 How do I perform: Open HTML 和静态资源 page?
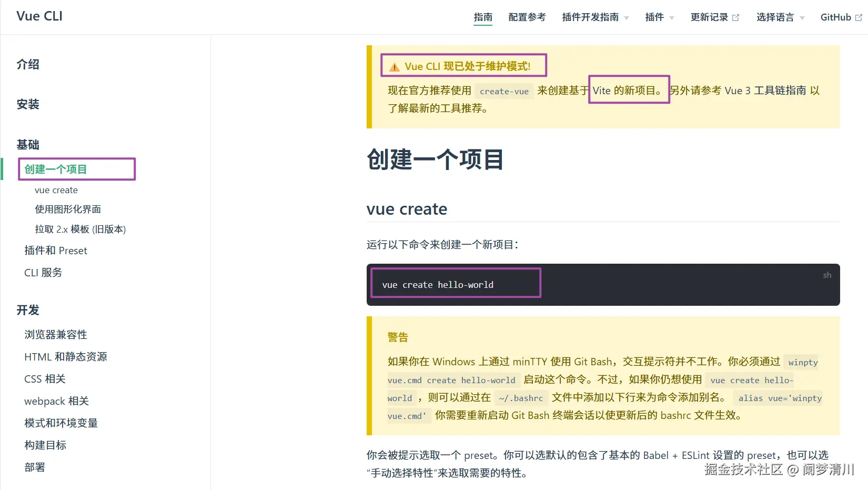click(x=66, y=357)
